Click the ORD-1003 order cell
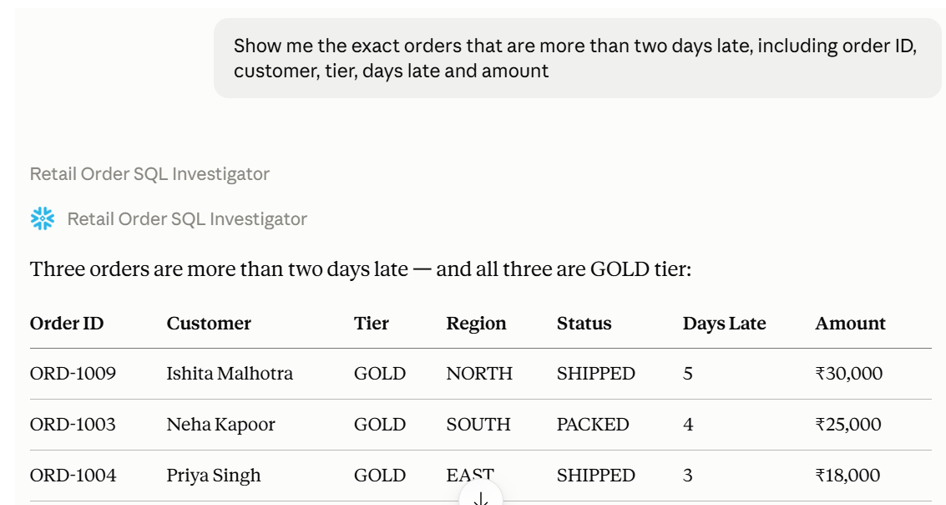 pyautogui.click(x=73, y=424)
